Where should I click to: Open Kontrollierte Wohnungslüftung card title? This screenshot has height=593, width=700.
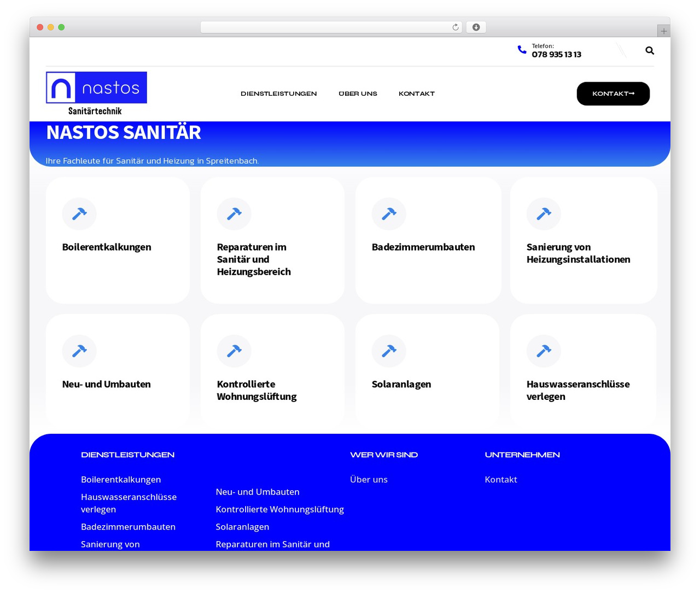256,390
